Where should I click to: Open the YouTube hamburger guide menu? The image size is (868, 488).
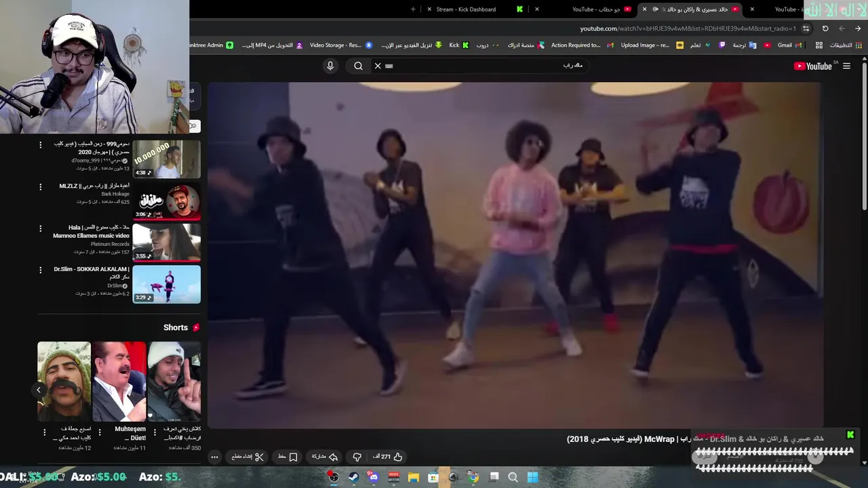(x=846, y=66)
